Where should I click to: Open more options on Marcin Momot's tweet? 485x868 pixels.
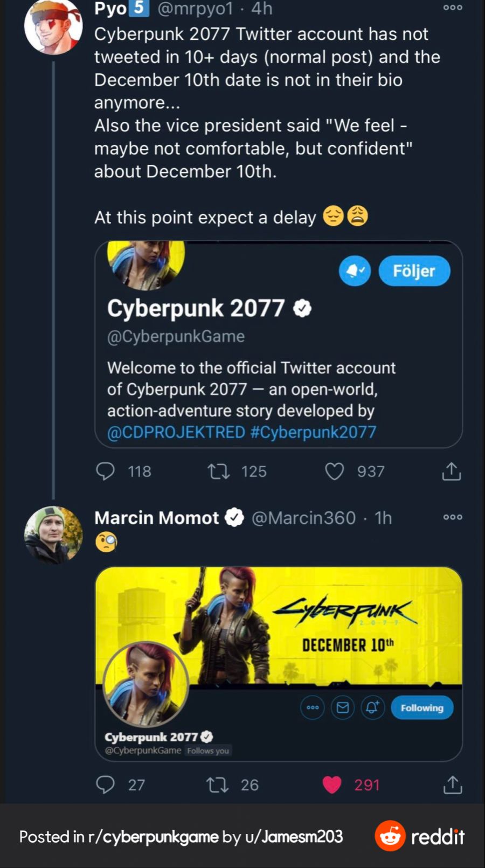pyautogui.click(x=453, y=517)
